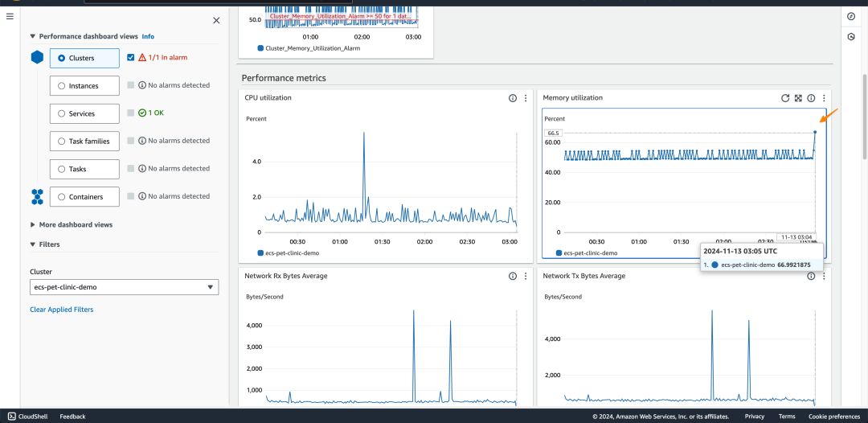The width and height of the screenshot is (868, 423).
Task: Select the Services dashboard view
Action: tap(84, 113)
